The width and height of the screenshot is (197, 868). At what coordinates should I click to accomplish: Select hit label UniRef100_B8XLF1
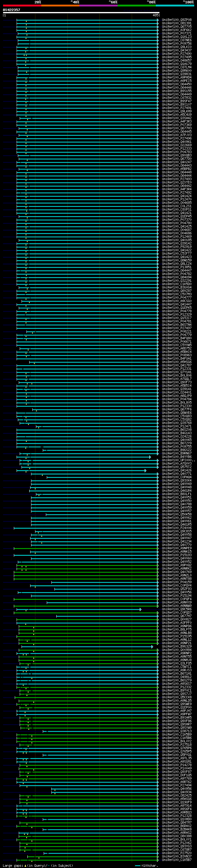(176, 494)
